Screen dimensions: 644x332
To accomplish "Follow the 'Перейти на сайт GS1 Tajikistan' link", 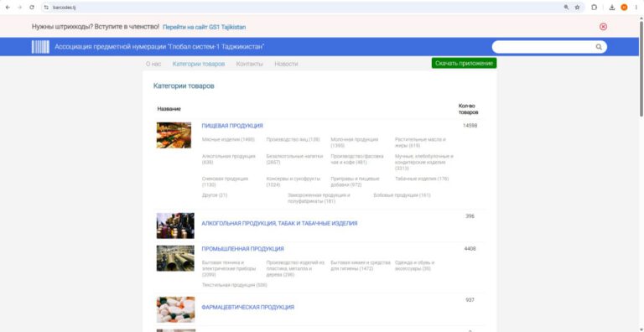I will (204, 27).
